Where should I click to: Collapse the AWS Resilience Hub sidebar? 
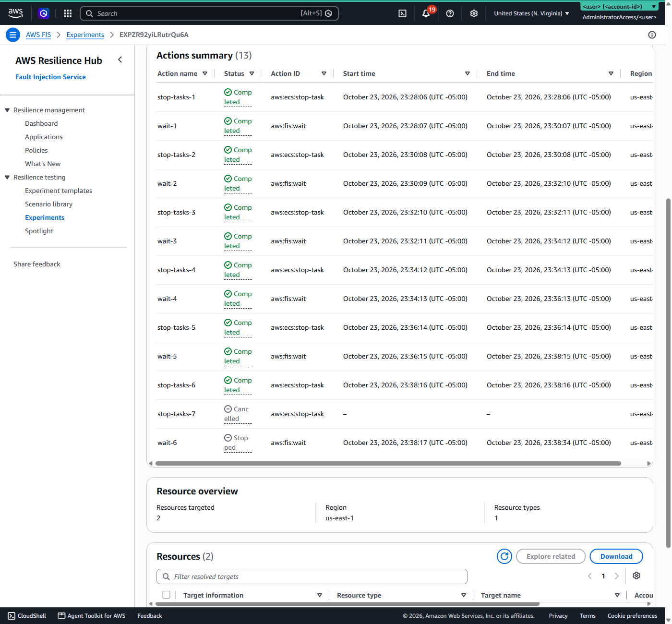click(x=120, y=60)
